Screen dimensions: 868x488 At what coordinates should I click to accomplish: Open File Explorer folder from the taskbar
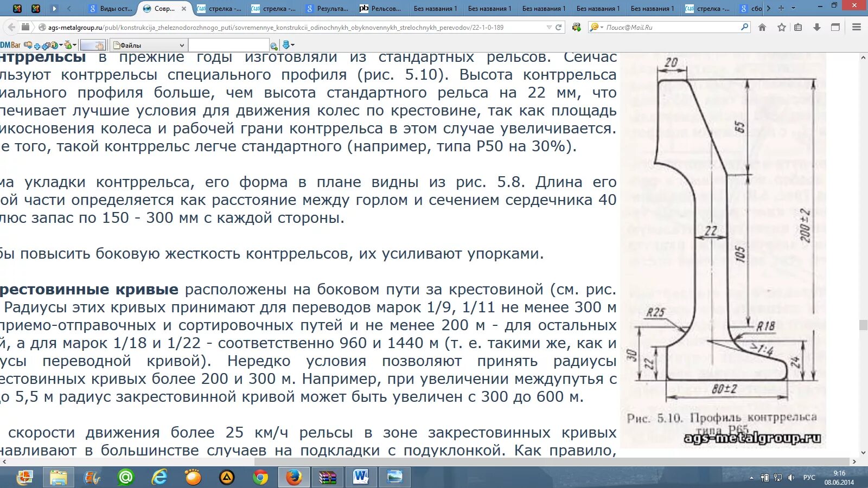point(59,477)
